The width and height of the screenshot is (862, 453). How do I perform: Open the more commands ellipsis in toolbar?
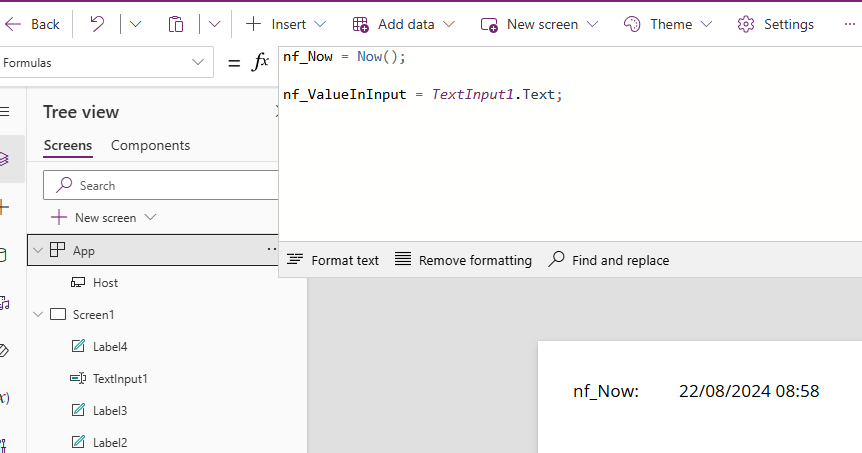pos(850,24)
